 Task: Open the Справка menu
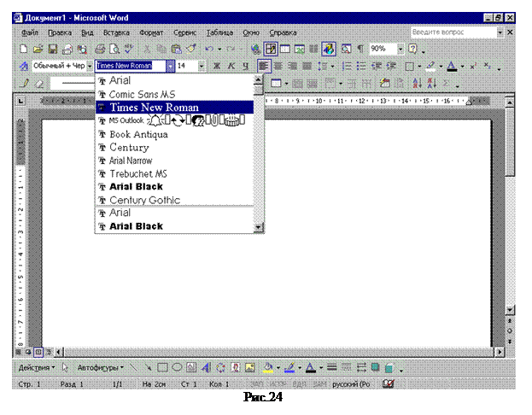(x=283, y=33)
